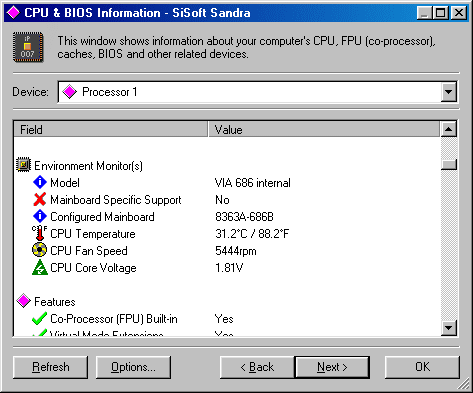The width and height of the screenshot is (473, 393).
Task: Select the CPU Fan Speed row
Action: [227, 251]
